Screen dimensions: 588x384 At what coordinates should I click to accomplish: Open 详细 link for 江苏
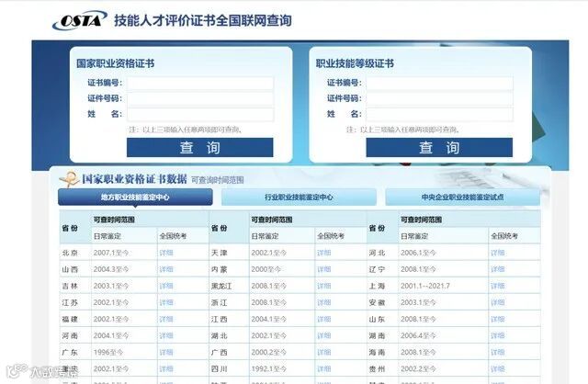pyautogui.click(x=166, y=302)
